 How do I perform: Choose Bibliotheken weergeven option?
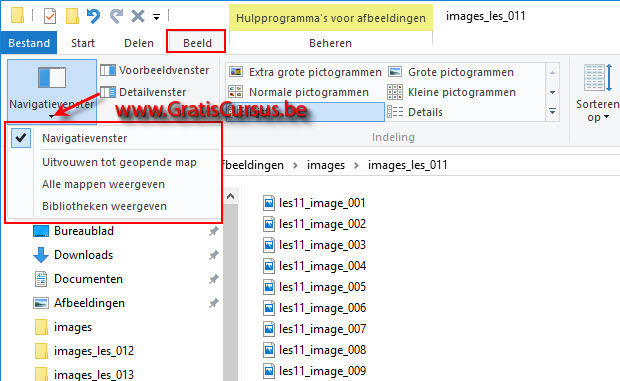[104, 206]
